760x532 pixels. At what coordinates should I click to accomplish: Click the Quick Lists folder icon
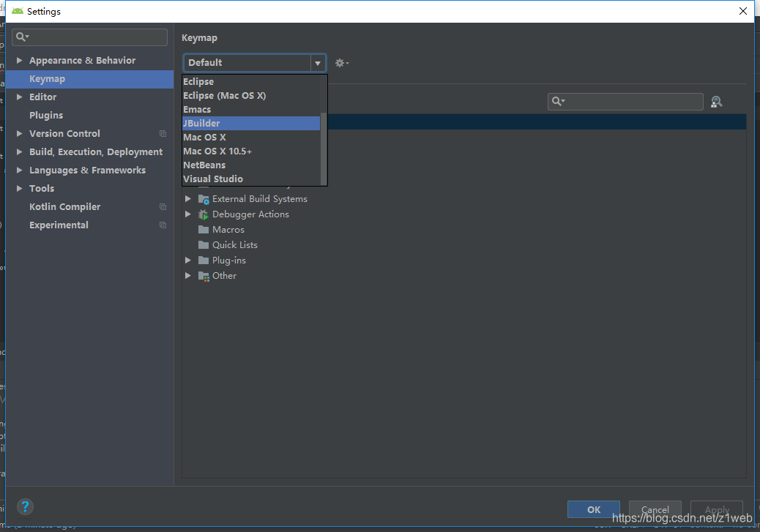tap(204, 245)
